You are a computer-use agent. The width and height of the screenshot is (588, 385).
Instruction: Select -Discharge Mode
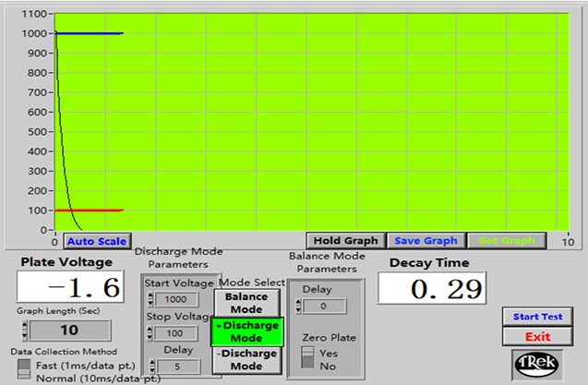[246, 360]
